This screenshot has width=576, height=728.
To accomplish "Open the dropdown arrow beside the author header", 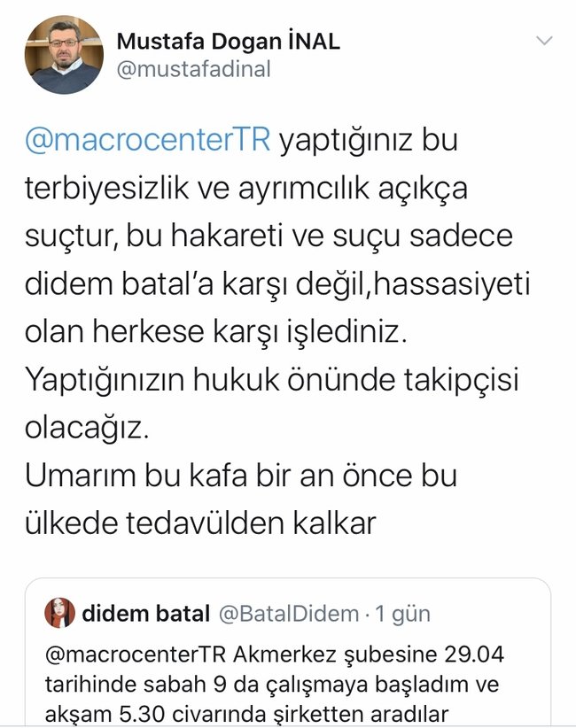I will 544,40.
